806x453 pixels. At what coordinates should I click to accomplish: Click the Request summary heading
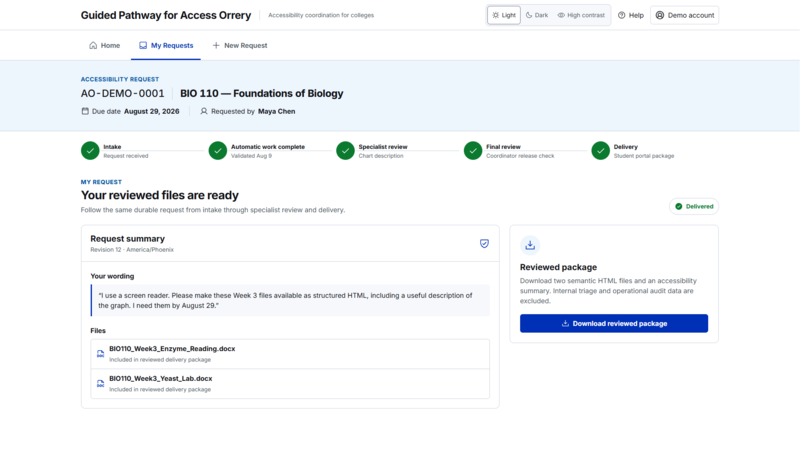point(129,241)
